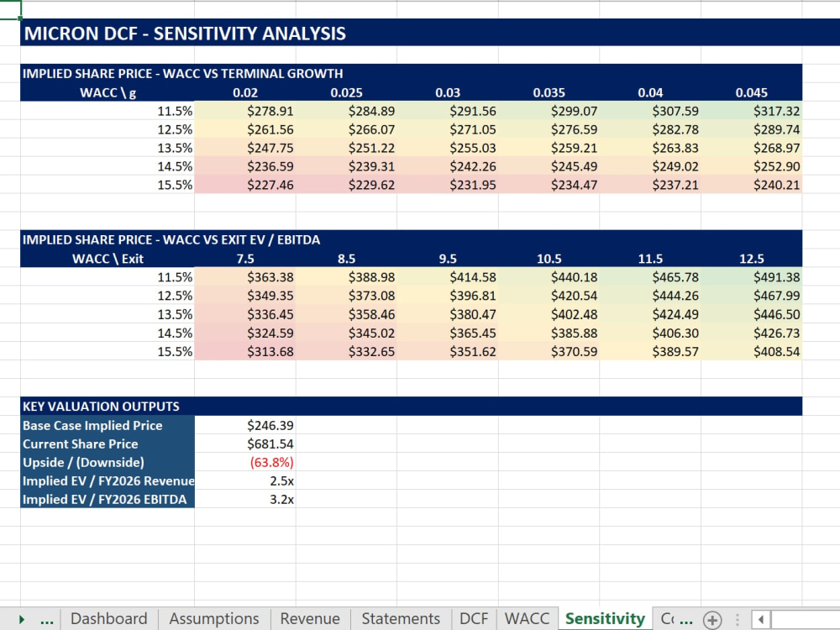Show more sheet tabs via right ellipsis
This screenshot has height=630, width=840.
pyautogui.click(x=685, y=620)
